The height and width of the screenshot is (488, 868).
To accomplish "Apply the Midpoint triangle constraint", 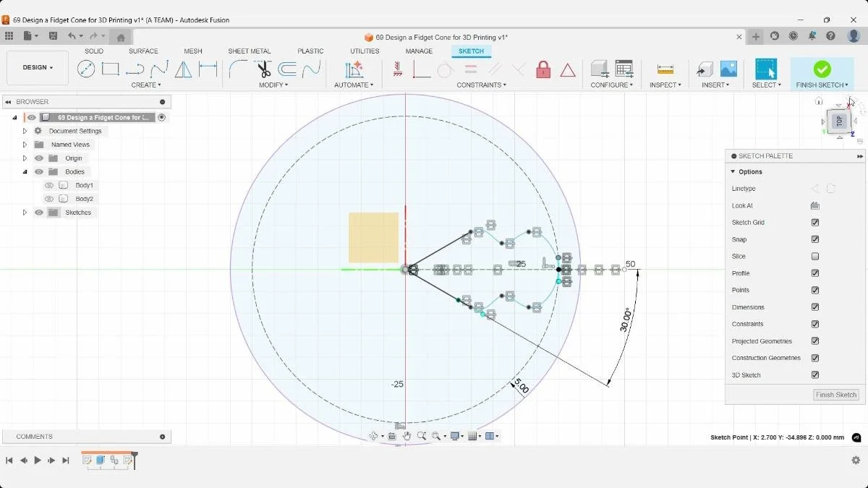I will (x=568, y=70).
